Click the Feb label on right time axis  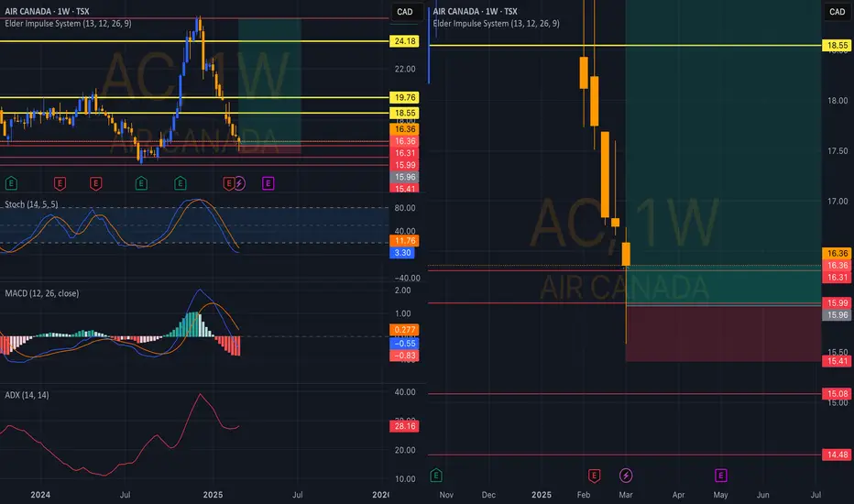(x=584, y=495)
